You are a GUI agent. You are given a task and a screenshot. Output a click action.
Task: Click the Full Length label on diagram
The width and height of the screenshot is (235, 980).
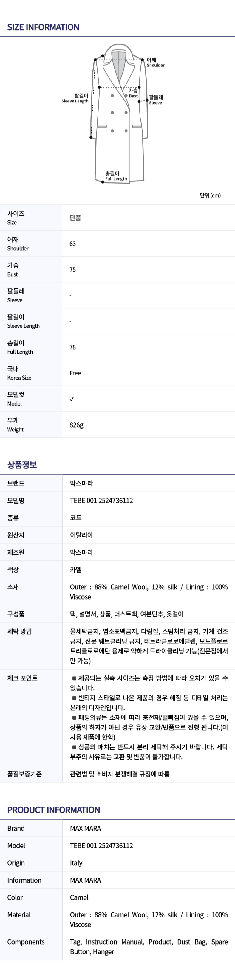[x=116, y=176]
